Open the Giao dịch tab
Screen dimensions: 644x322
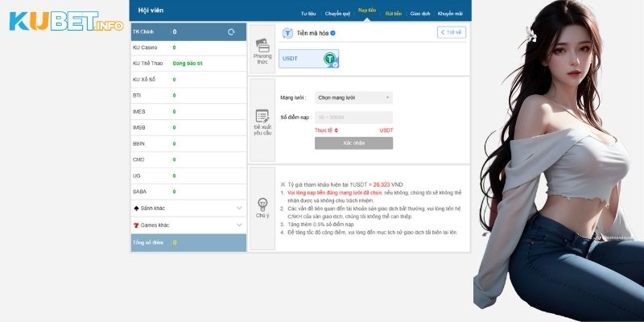[x=419, y=14]
